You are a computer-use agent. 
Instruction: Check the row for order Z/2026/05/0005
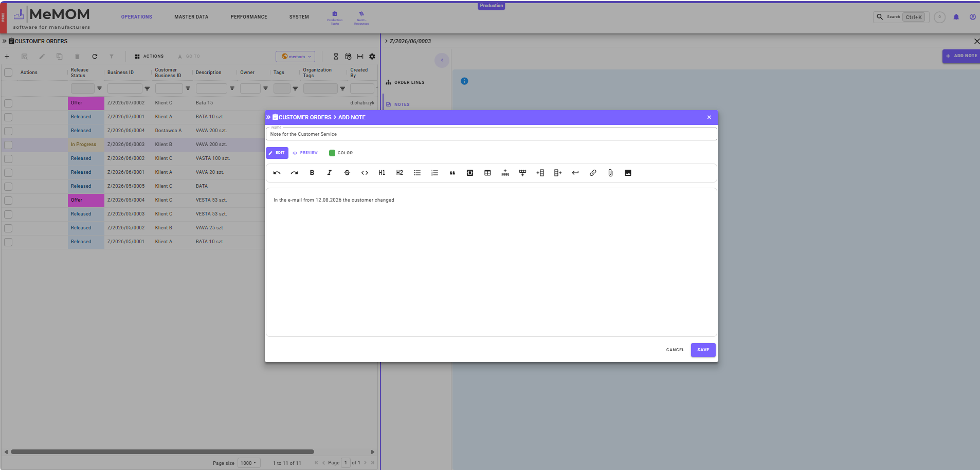[8, 187]
